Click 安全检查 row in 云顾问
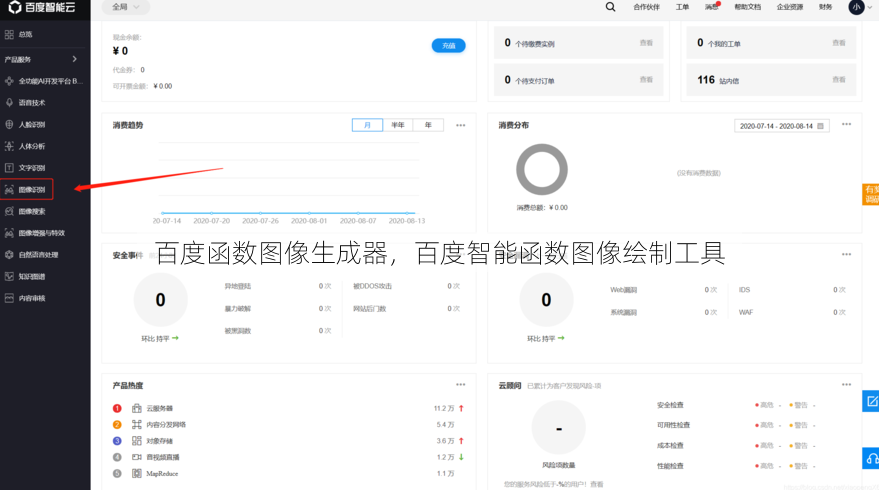Viewport: 879px width, 490px height. pyautogui.click(x=737, y=405)
